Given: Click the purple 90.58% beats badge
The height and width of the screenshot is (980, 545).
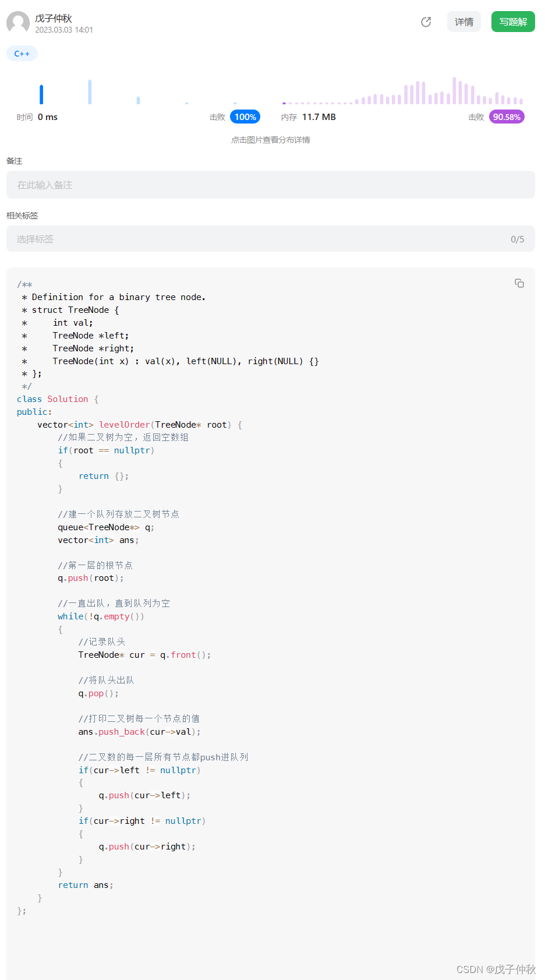Looking at the screenshot, I should pos(507,117).
